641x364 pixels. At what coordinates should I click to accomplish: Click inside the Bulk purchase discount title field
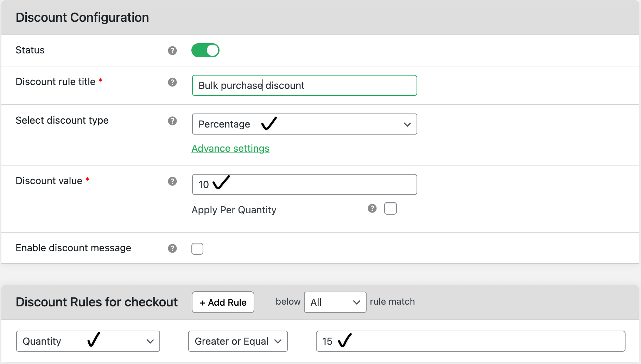(304, 85)
